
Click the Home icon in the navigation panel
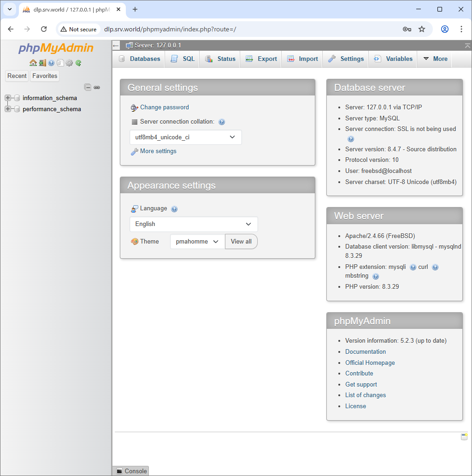[33, 63]
